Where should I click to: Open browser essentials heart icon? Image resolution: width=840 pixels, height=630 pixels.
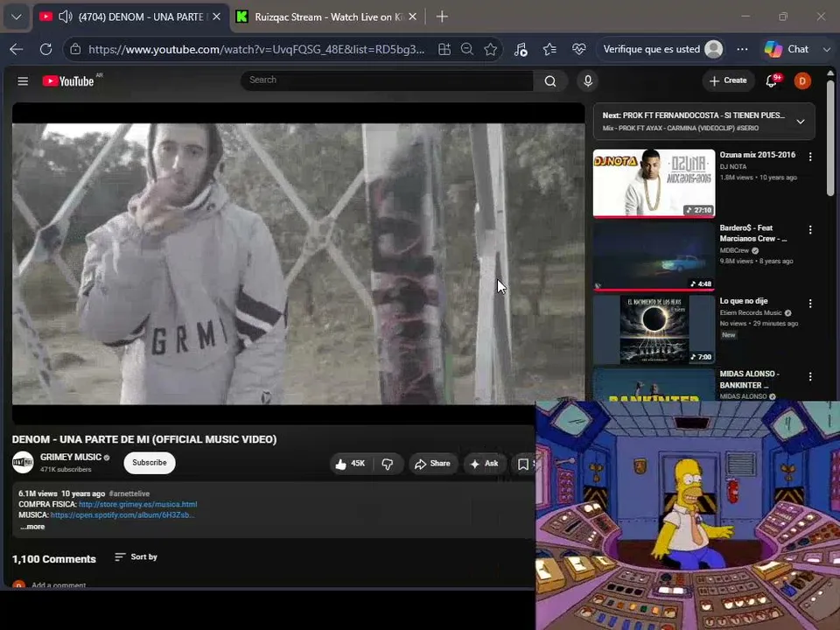coord(578,49)
